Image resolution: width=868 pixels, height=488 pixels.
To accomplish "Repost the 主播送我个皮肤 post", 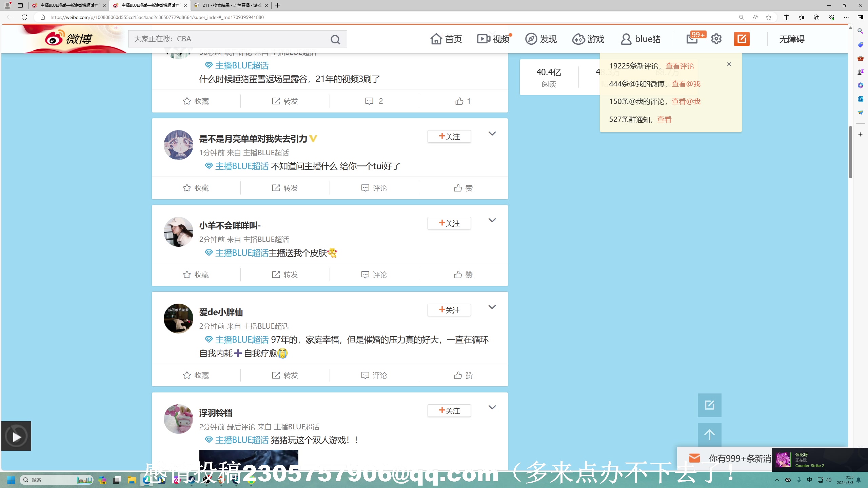I will pyautogui.click(x=285, y=274).
